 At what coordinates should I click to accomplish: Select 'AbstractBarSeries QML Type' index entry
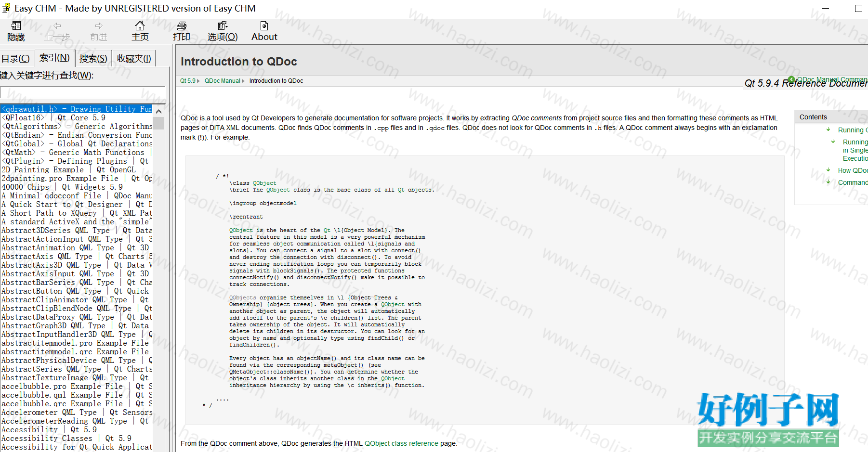(77, 283)
